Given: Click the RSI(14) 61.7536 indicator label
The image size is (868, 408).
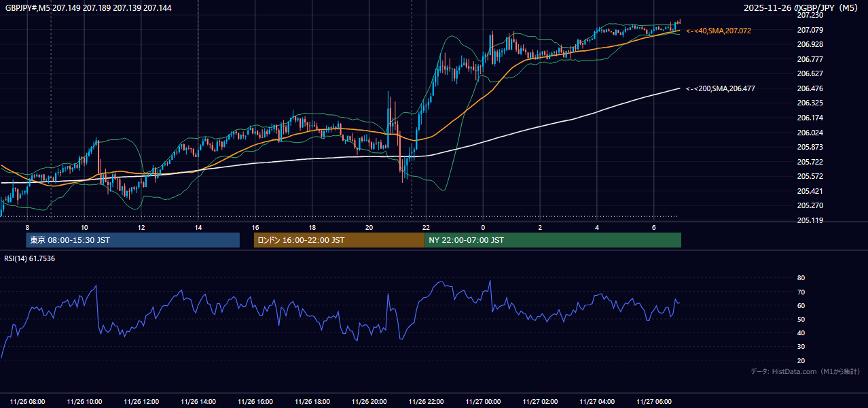Looking at the screenshot, I should (x=30, y=258).
